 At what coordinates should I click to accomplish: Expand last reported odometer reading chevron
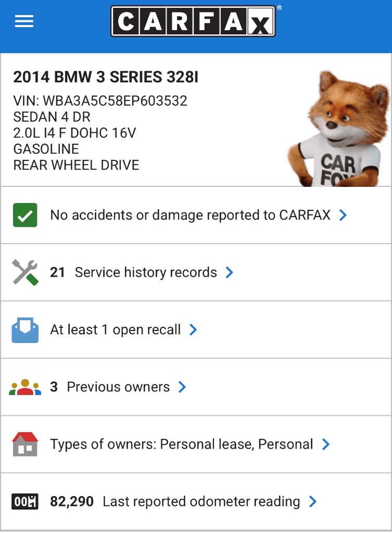(313, 501)
